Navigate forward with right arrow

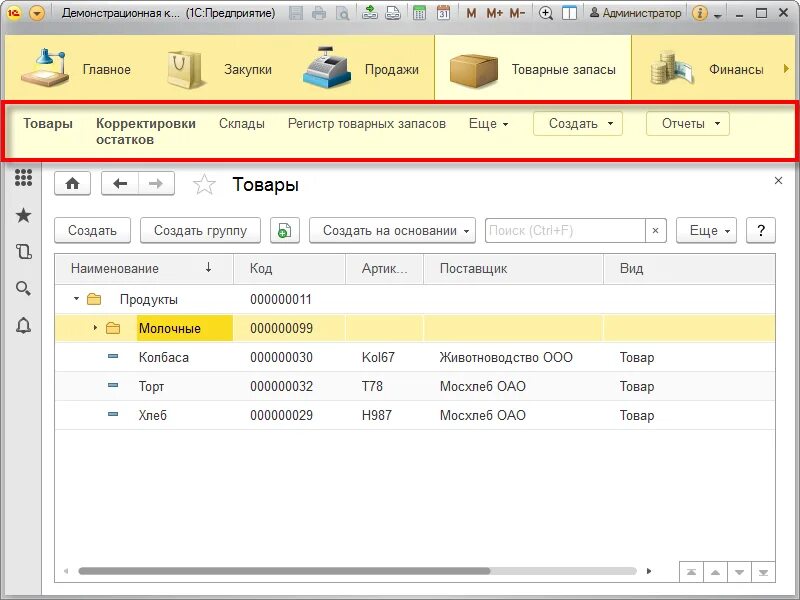tap(156, 183)
